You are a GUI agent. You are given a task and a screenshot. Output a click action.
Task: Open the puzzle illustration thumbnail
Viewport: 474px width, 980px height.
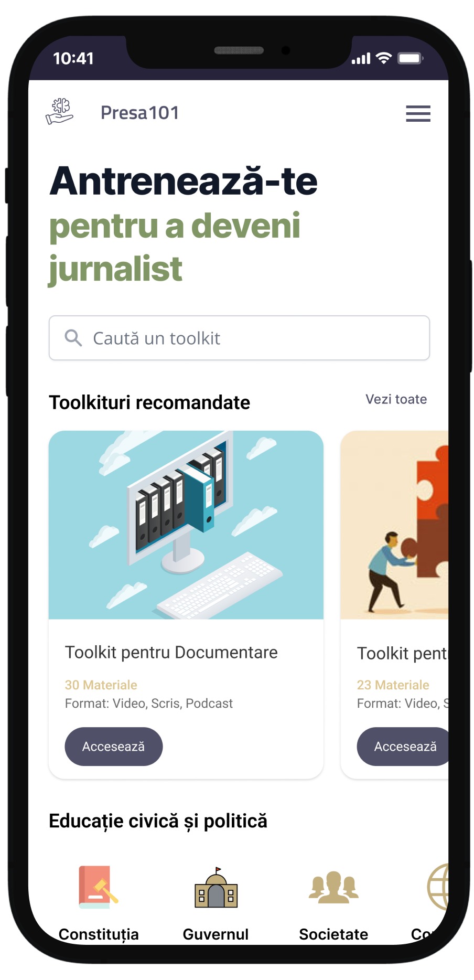394,525
